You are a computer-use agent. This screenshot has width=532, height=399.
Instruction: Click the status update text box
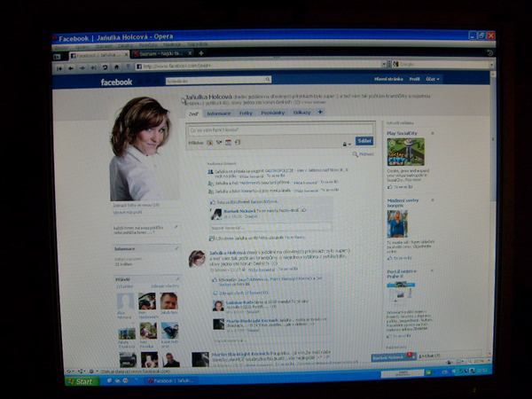pos(280,130)
